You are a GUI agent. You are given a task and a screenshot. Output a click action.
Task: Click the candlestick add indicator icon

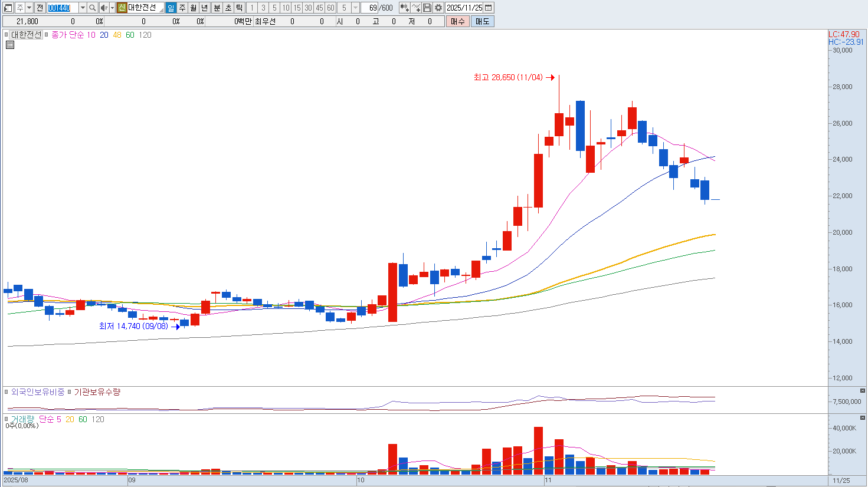pyautogui.click(x=404, y=8)
